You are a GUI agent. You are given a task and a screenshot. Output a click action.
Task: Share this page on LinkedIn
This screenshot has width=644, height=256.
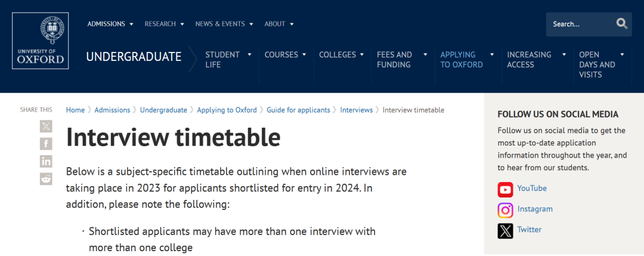pos(46,162)
